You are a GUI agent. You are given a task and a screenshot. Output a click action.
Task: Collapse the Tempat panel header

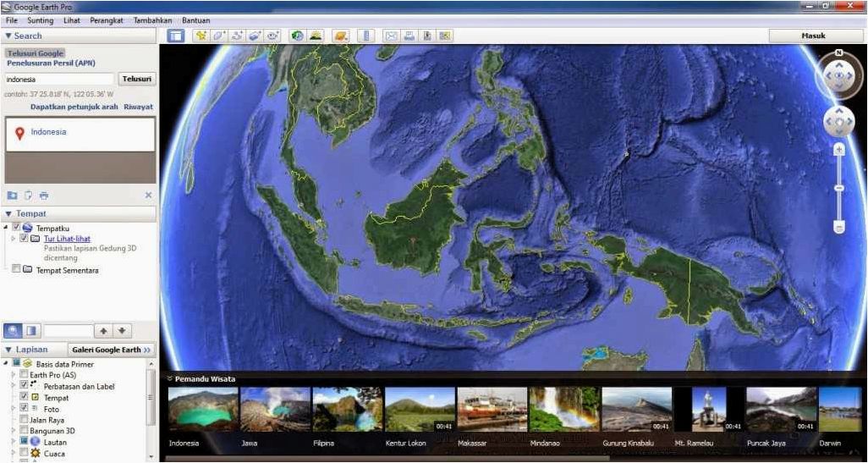coord(80,214)
